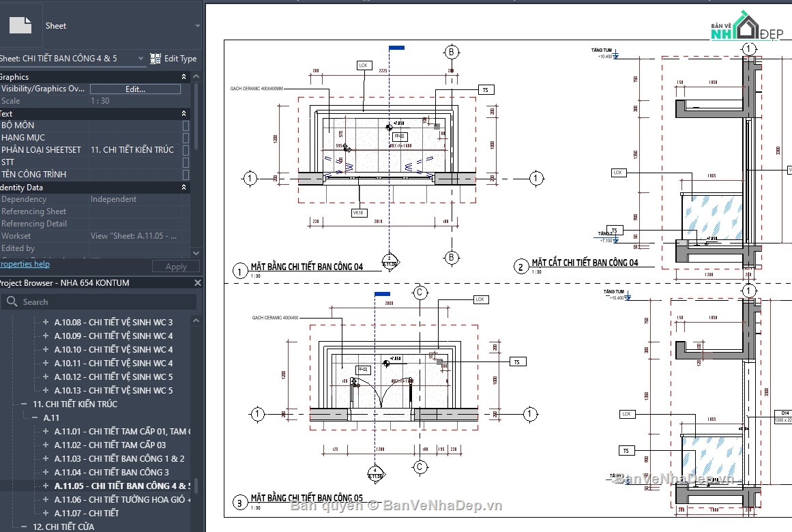
Task: Expand sheet A.10.11 - CHI TIẾT VỆ SINH WC 4
Action: 46,363
